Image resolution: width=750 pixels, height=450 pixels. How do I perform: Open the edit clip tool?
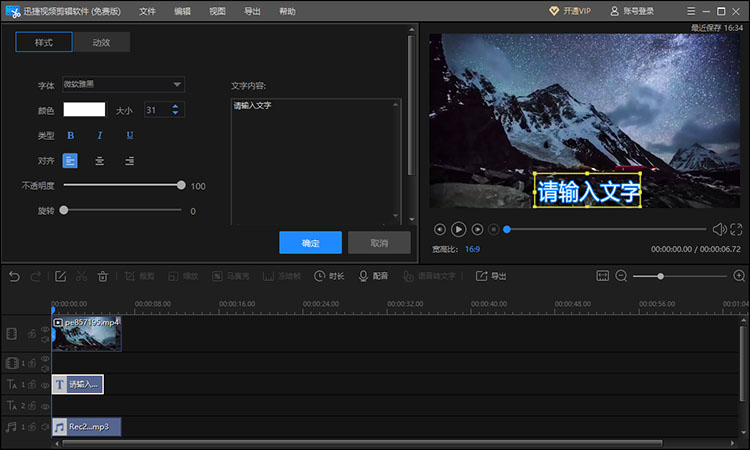pyautogui.click(x=60, y=276)
